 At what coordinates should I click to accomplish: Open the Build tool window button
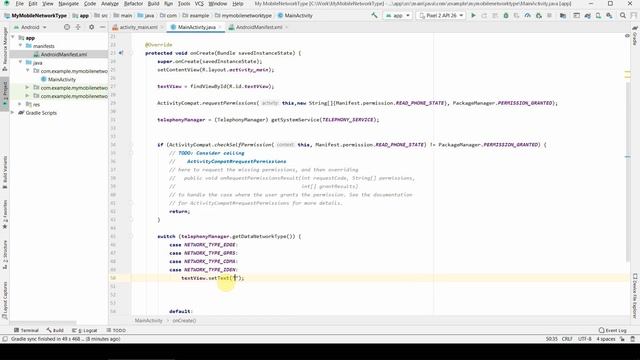(55, 330)
